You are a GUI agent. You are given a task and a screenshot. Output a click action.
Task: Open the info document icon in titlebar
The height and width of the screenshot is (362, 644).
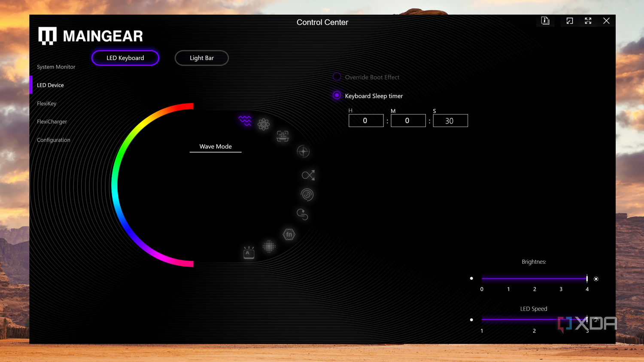point(545,21)
